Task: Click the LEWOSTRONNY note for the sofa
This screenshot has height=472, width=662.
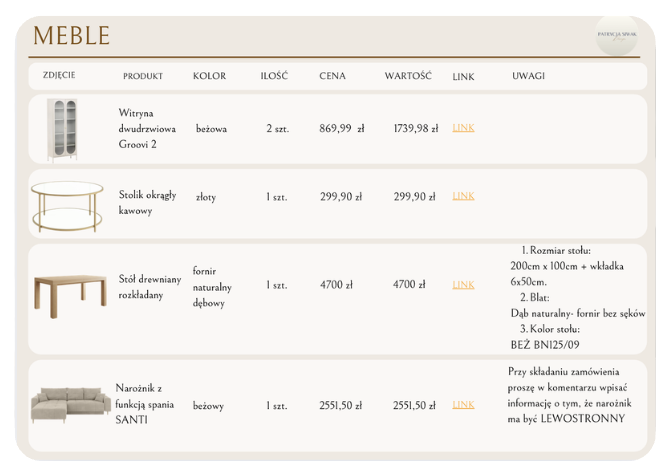Action: pyautogui.click(x=583, y=418)
